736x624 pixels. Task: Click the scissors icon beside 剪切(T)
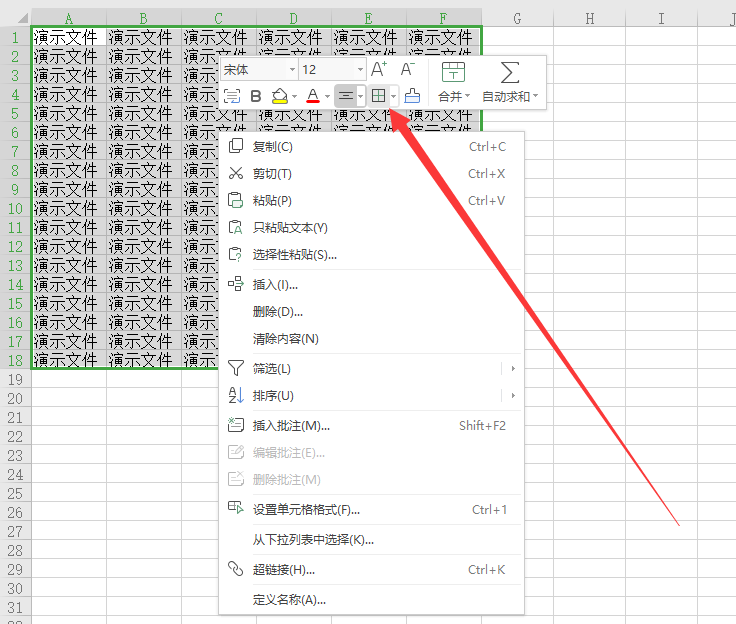click(x=236, y=173)
